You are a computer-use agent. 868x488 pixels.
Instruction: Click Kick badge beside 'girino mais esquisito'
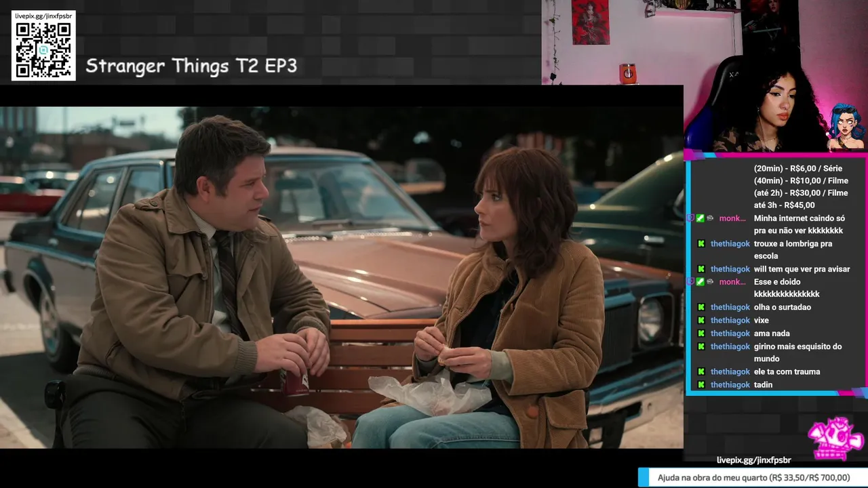[701, 346]
